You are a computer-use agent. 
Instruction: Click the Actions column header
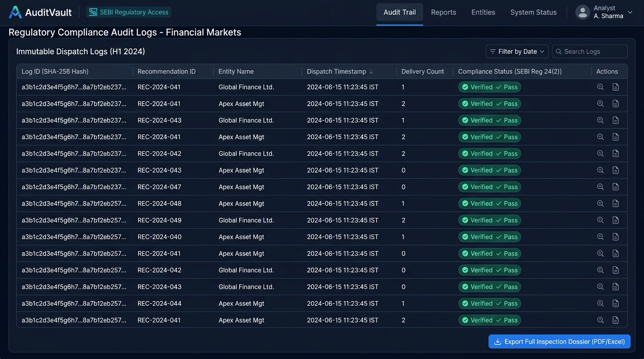pyautogui.click(x=607, y=72)
